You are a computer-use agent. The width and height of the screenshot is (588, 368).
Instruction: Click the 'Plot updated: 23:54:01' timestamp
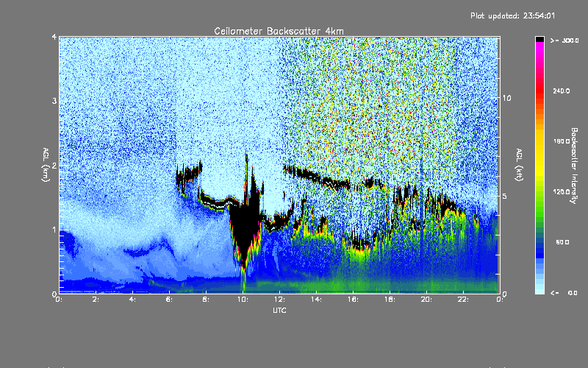[x=512, y=15]
